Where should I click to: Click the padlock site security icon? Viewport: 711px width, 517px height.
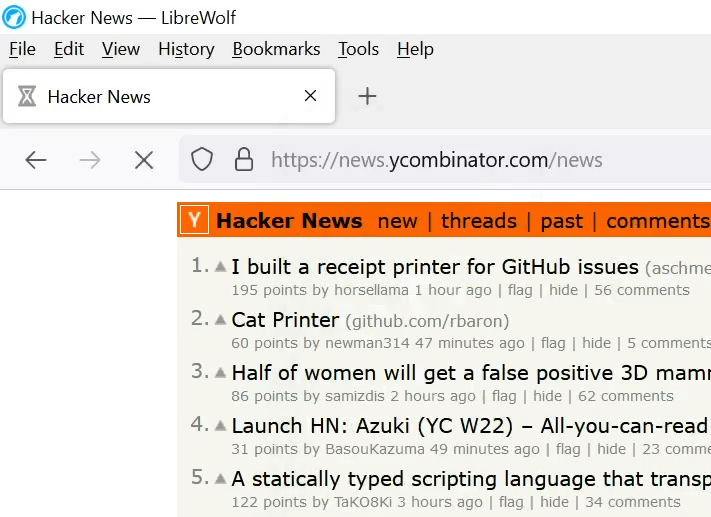(243, 160)
